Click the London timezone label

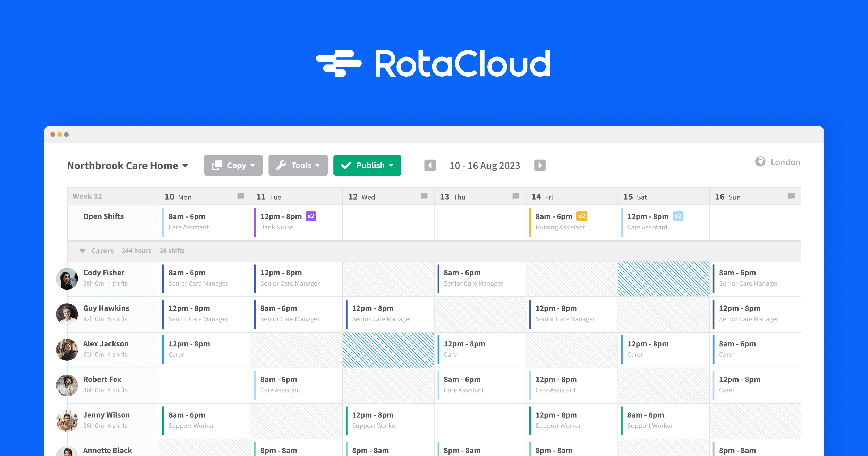(785, 162)
